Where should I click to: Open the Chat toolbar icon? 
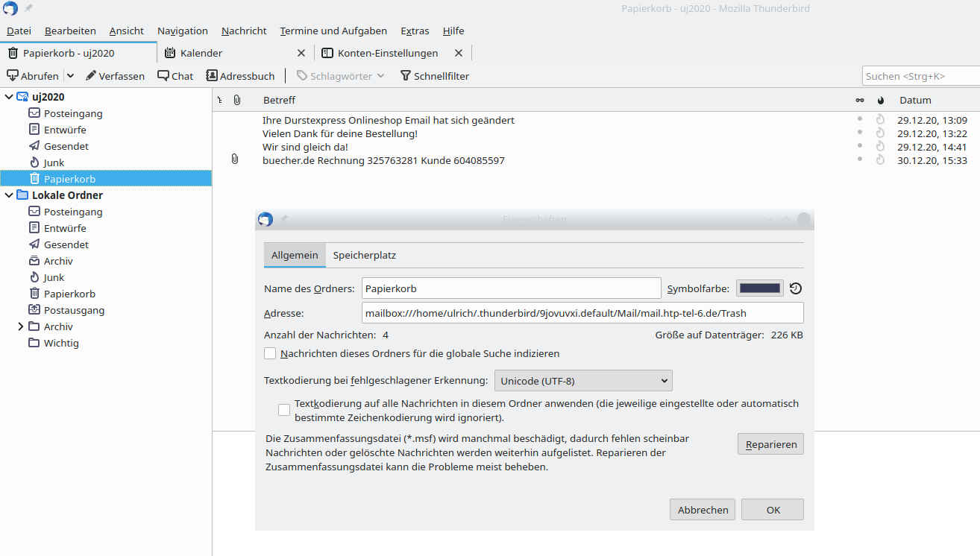(163, 76)
